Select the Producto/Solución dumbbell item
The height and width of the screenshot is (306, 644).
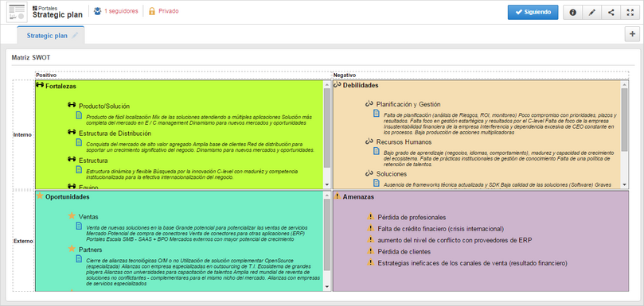(x=99, y=107)
